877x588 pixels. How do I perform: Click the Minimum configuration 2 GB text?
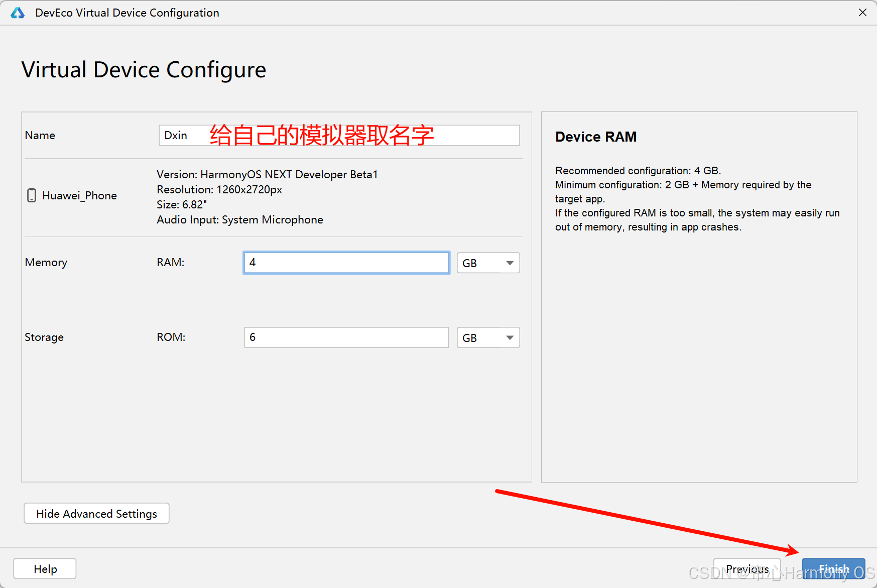(683, 192)
